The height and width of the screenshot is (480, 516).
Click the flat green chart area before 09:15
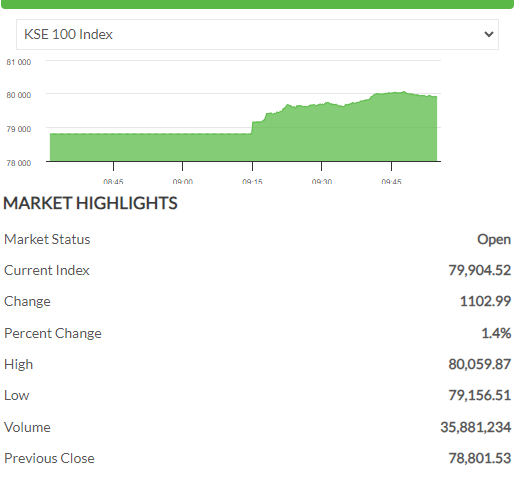(151, 147)
